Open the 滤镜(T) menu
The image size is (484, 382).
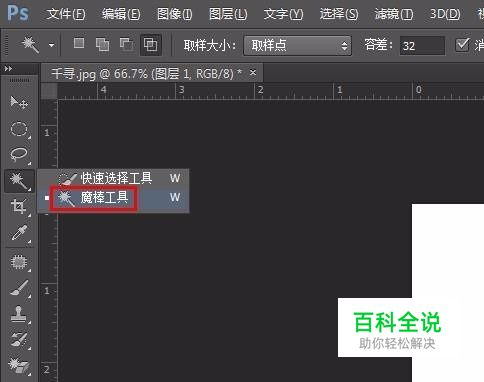pyautogui.click(x=394, y=14)
